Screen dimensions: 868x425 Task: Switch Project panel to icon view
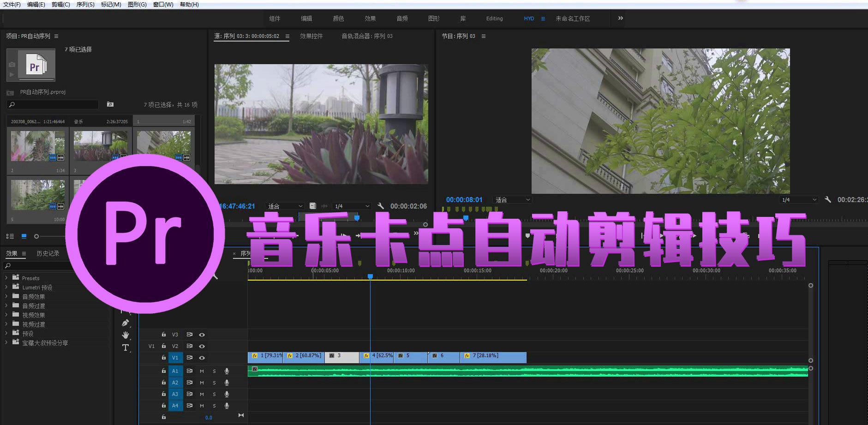coord(24,236)
